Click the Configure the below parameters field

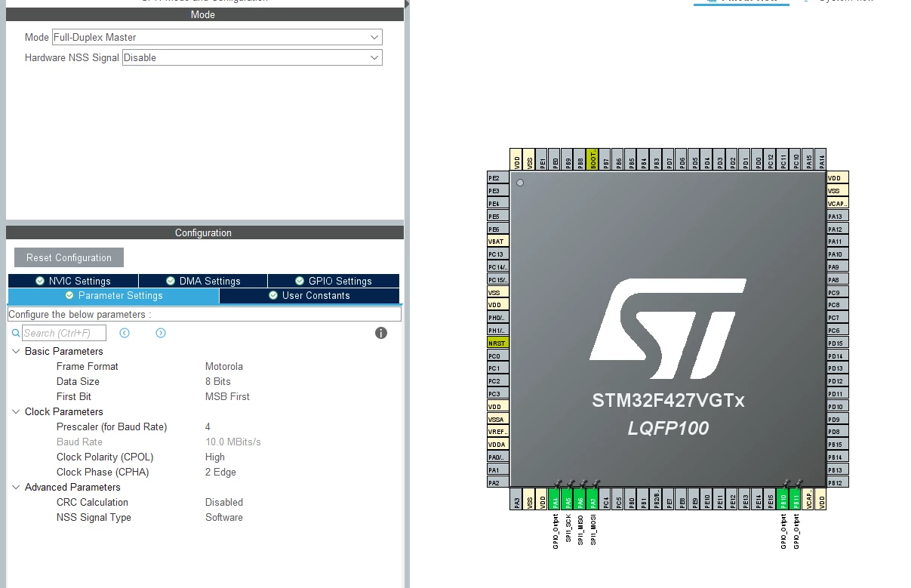(x=205, y=314)
